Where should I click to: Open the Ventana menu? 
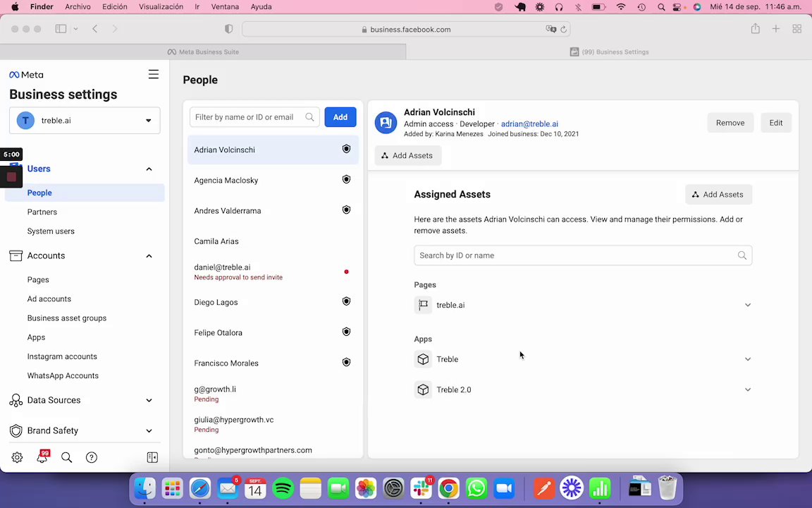point(225,7)
